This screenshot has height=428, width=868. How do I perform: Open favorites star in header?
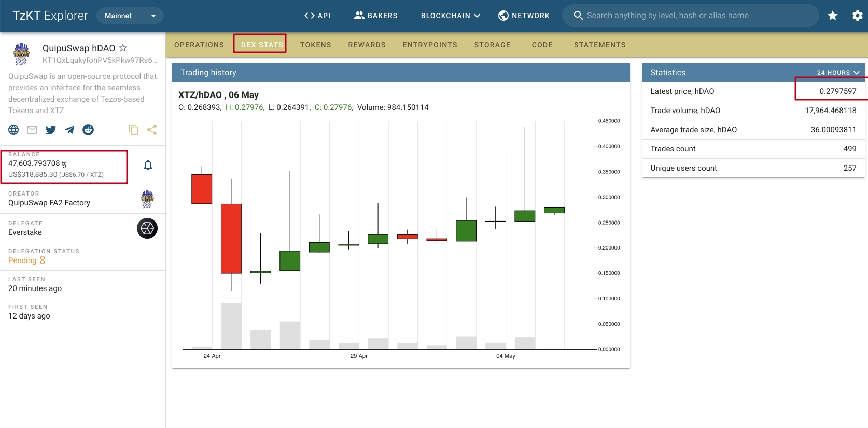tap(833, 16)
